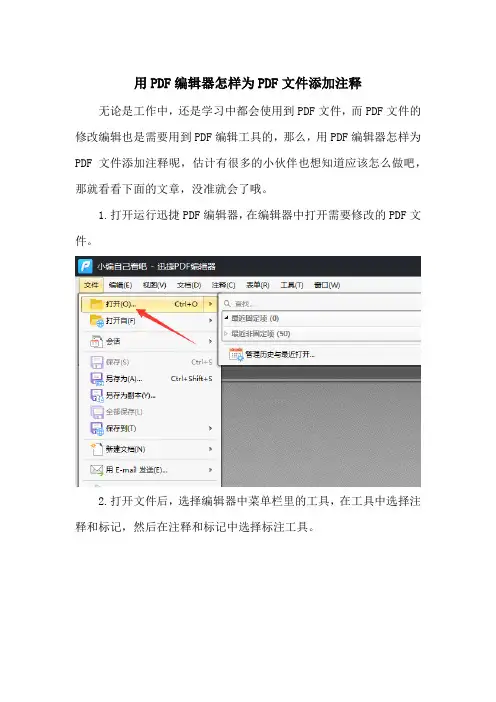The height and width of the screenshot is (702, 496).
Task: Open the 视图(V) menu
Action: click(x=154, y=285)
